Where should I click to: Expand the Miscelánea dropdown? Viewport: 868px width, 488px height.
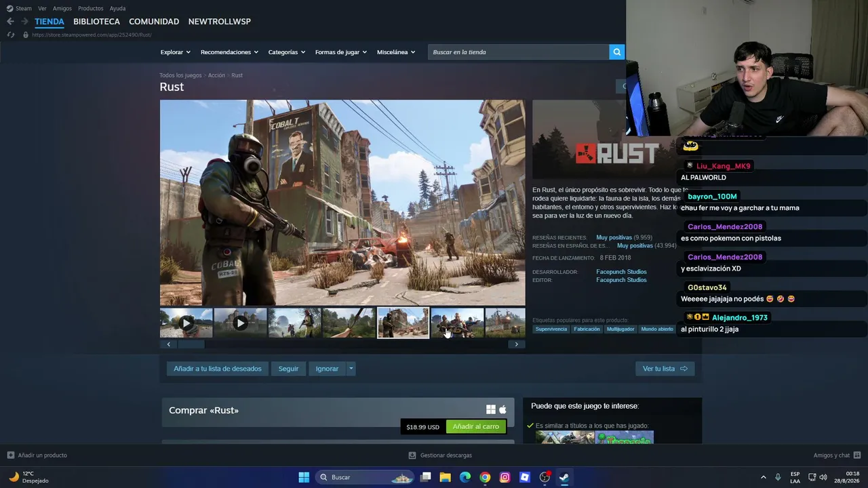(x=396, y=52)
